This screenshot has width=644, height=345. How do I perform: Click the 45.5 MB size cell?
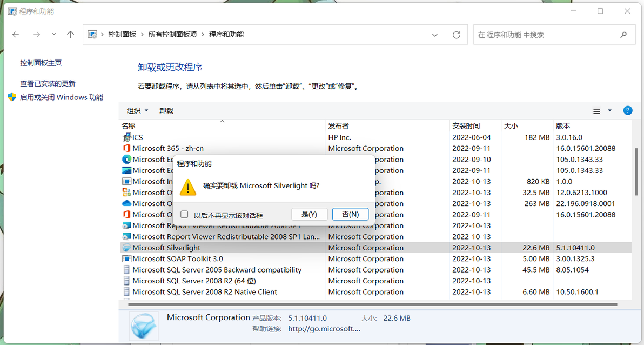click(x=536, y=270)
